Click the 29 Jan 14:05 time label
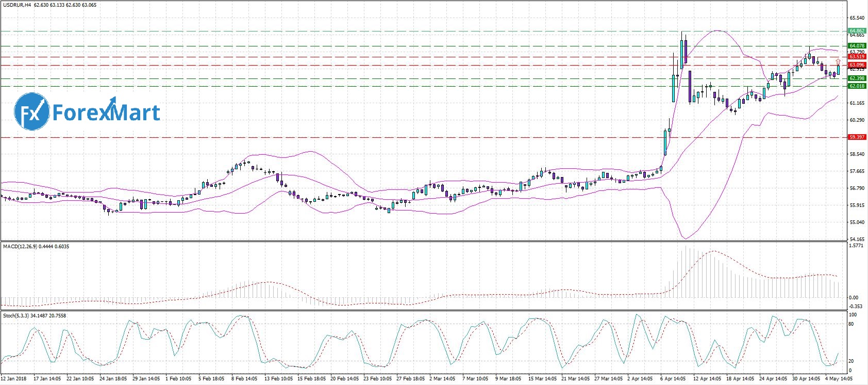The image size is (868, 385). (x=146, y=379)
